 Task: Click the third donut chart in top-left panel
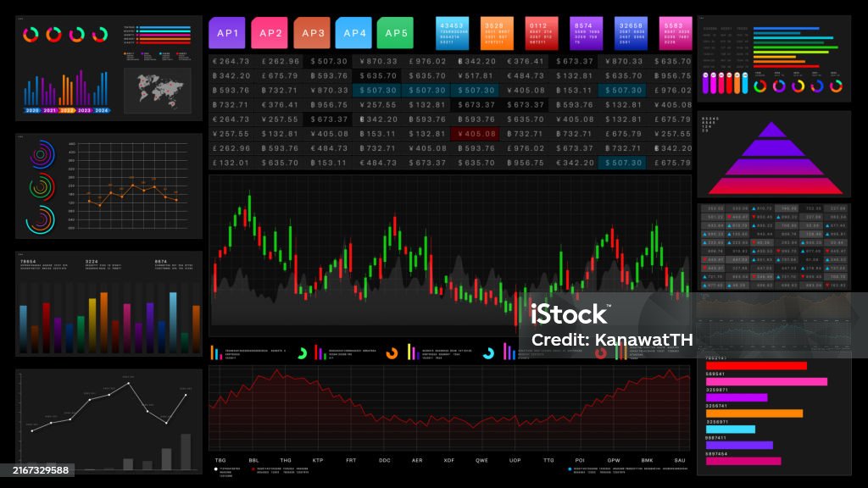(x=77, y=34)
